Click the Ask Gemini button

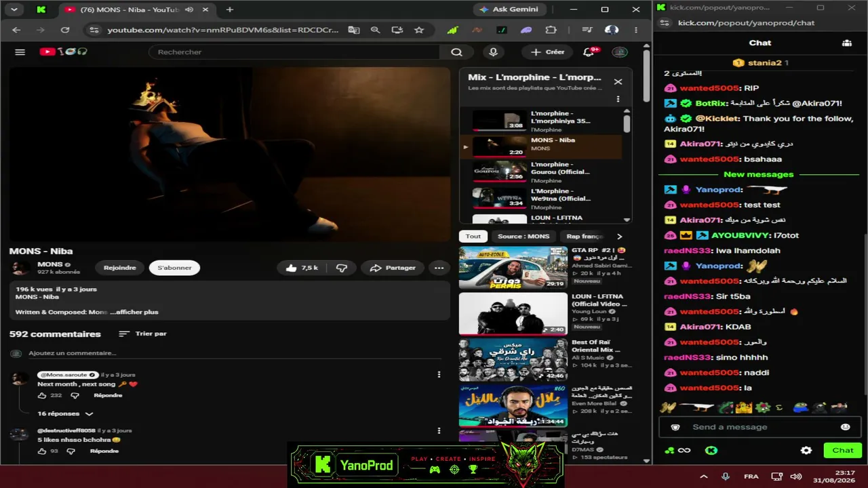(509, 9)
